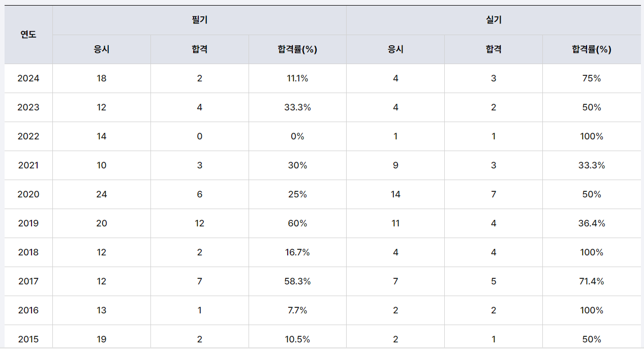644x349 pixels.
Task: Click the 58.3% cell in 2017 row
Action: click(x=297, y=281)
